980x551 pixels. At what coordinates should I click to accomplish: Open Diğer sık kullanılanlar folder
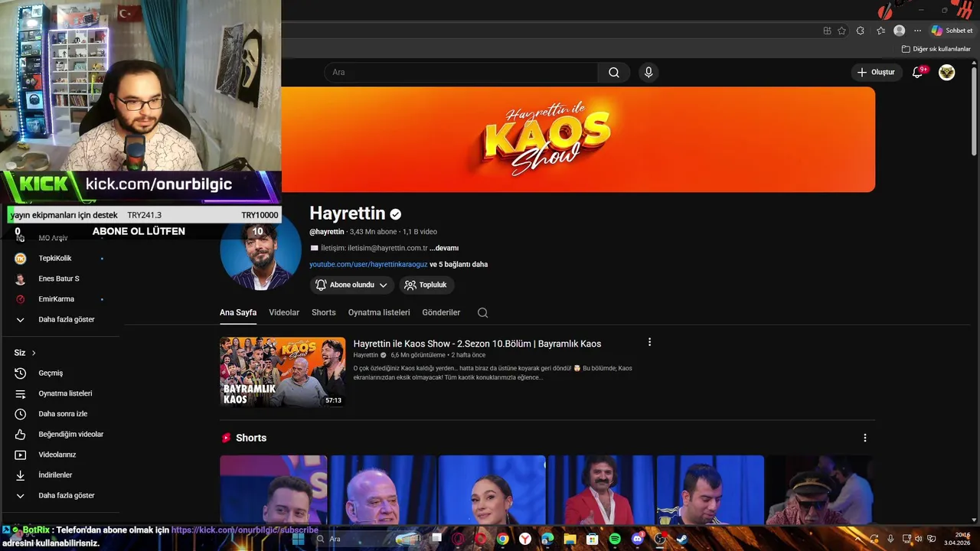[936, 49]
